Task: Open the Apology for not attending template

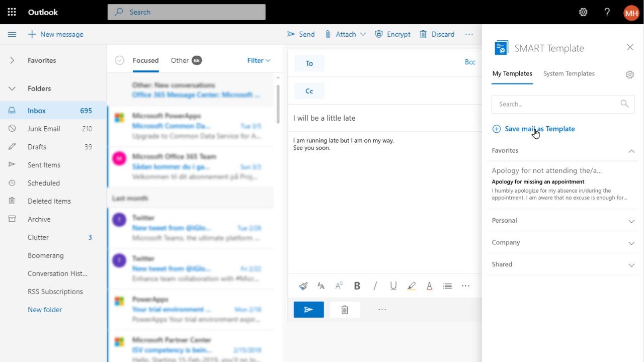Action: click(x=562, y=185)
